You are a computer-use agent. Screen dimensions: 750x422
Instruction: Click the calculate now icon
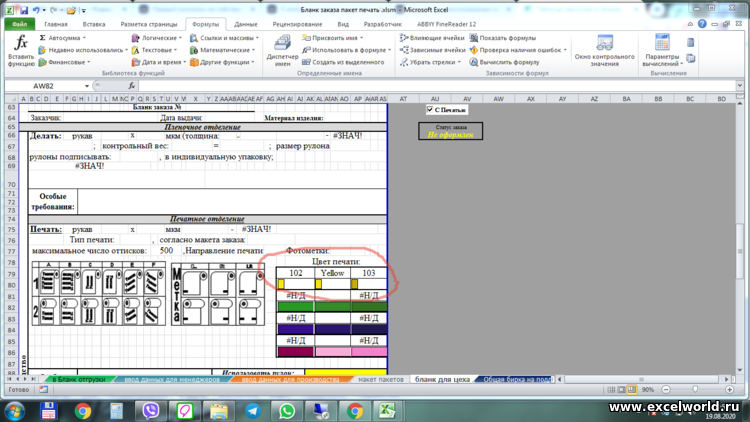pos(691,43)
